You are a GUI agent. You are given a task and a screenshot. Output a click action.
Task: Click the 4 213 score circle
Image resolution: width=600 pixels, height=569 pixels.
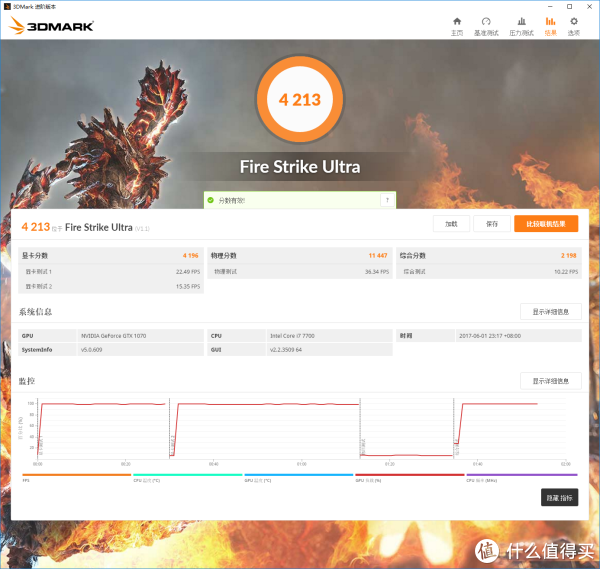click(300, 99)
